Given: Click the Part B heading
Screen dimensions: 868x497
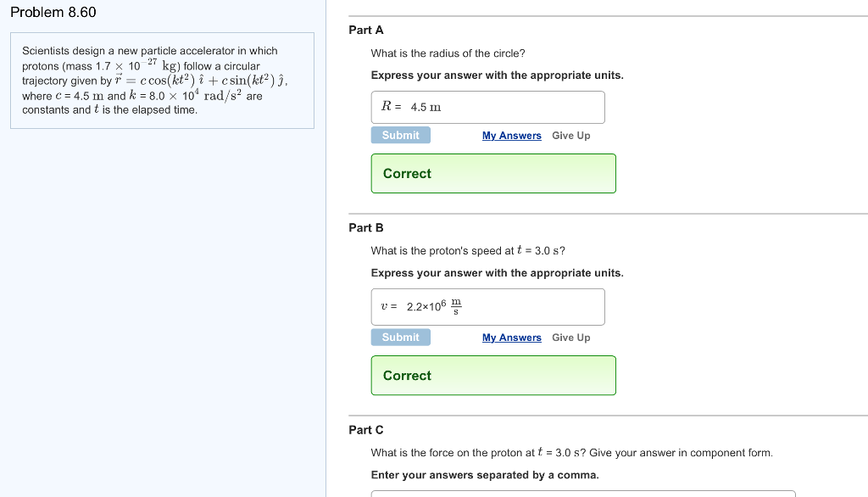Looking at the screenshot, I should pos(366,227).
